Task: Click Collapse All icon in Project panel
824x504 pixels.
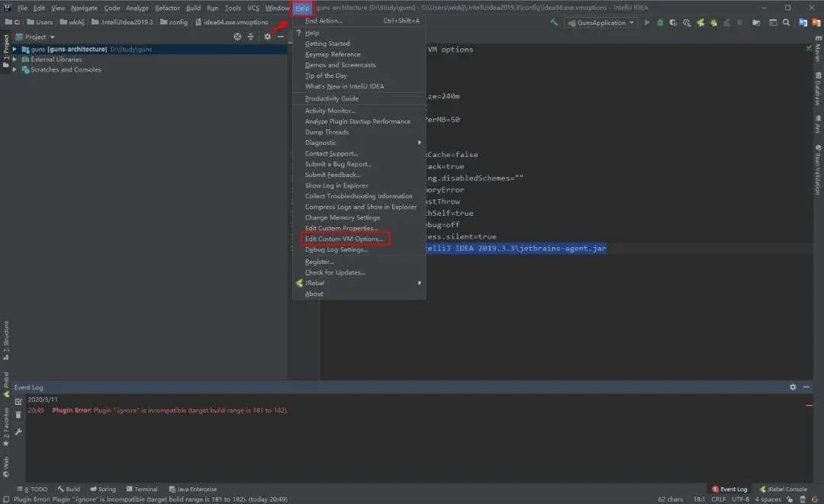Action: (x=251, y=37)
